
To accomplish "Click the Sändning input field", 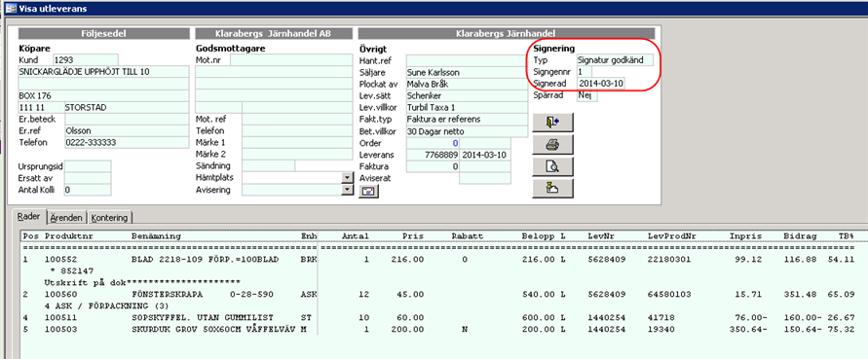I will click(269, 166).
